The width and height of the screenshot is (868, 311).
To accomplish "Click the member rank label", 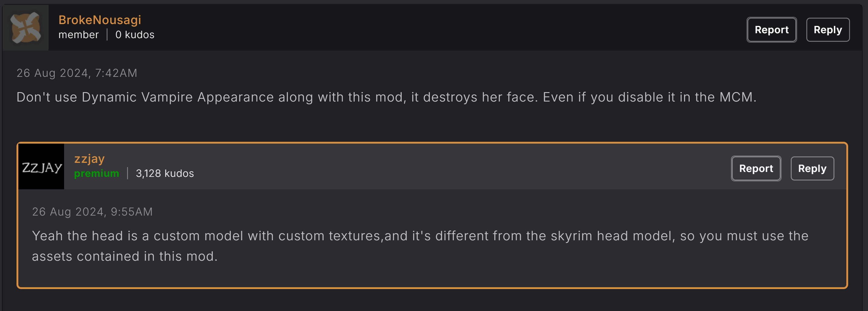I will 78,35.
